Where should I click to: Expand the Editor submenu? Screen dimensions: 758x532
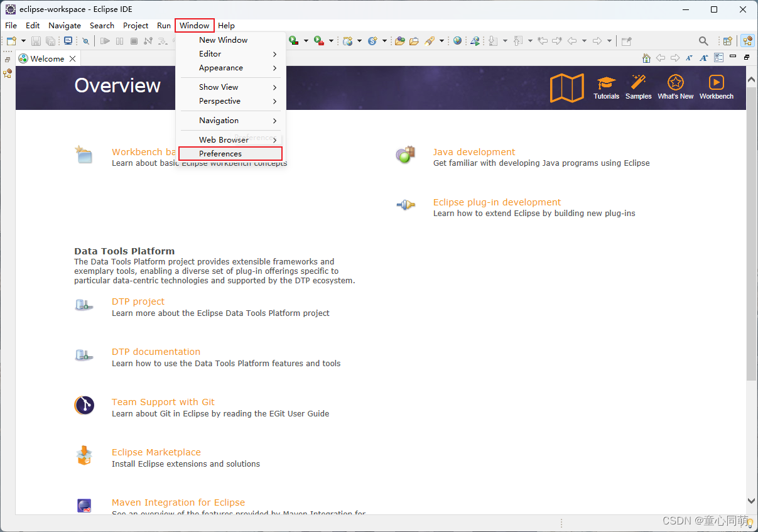[x=230, y=54]
